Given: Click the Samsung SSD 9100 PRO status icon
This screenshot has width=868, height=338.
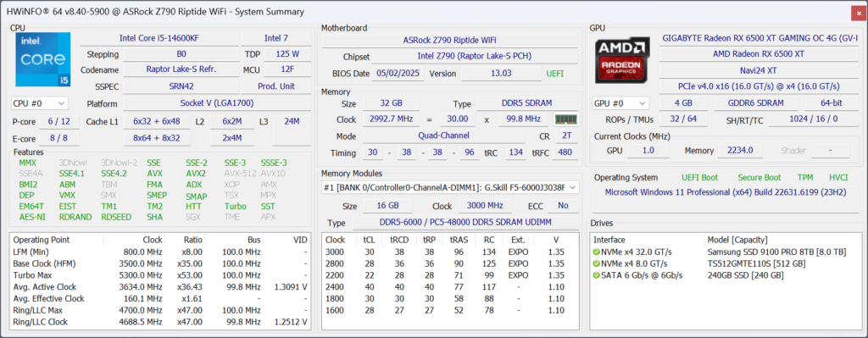Looking at the screenshot, I should [x=597, y=252].
